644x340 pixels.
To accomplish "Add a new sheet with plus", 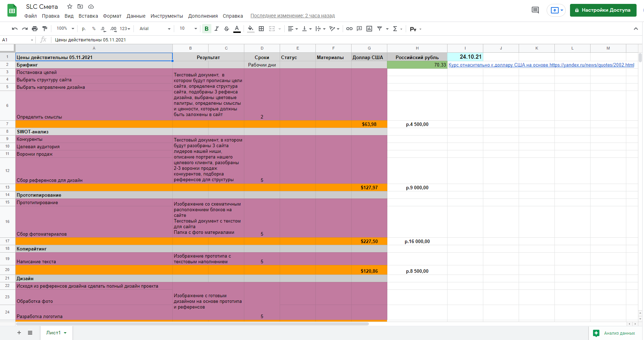I will tap(19, 333).
